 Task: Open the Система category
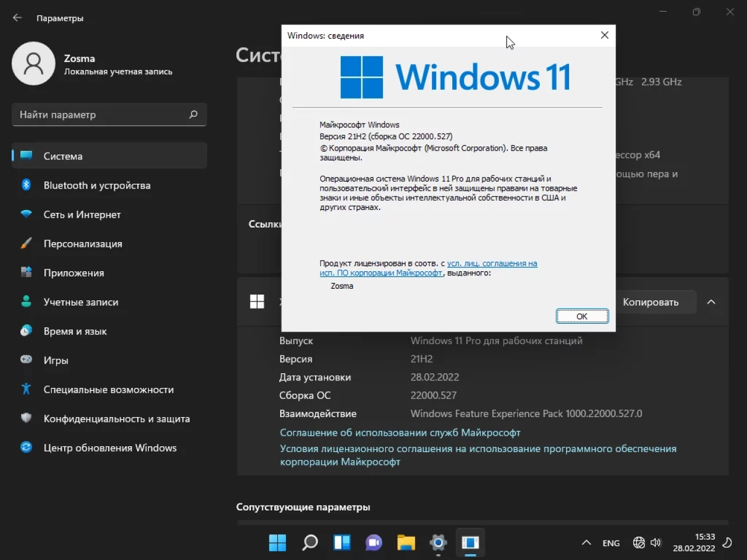109,156
